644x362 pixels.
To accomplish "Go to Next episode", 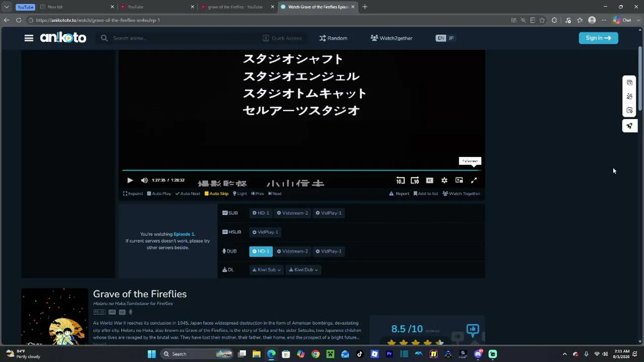I will (275, 194).
